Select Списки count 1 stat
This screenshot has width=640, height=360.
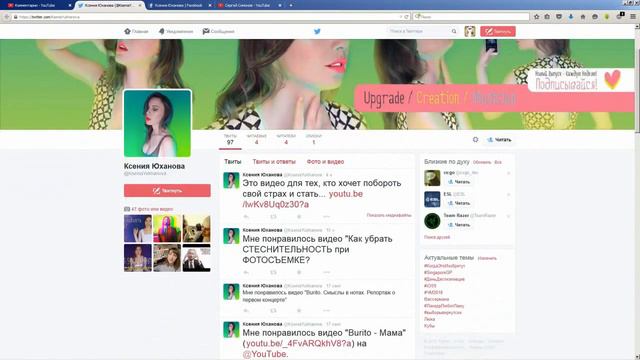pos(313,140)
